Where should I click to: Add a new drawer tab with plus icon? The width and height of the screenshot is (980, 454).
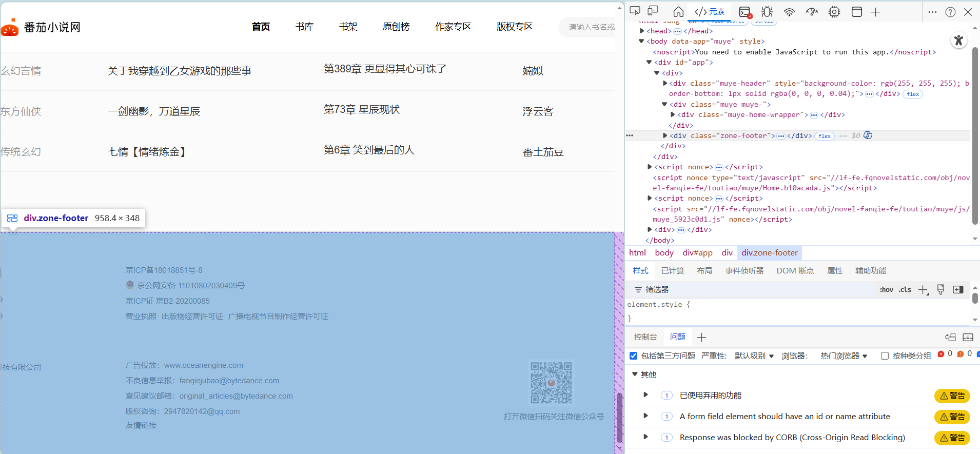click(x=702, y=337)
